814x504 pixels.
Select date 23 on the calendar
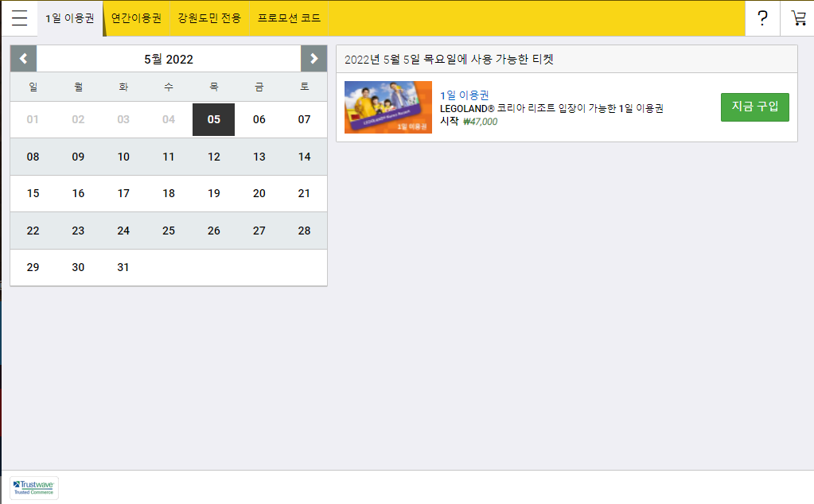coord(78,231)
